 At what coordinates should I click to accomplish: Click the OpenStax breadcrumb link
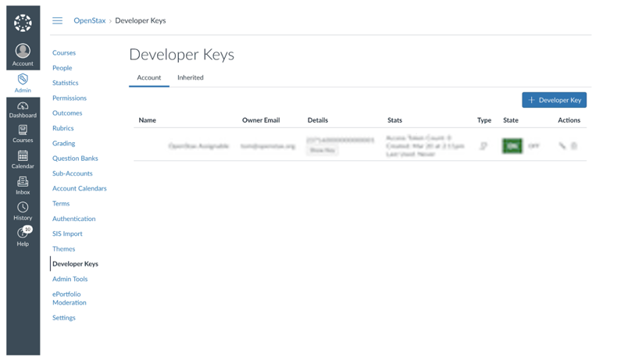click(x=89, y=21)
